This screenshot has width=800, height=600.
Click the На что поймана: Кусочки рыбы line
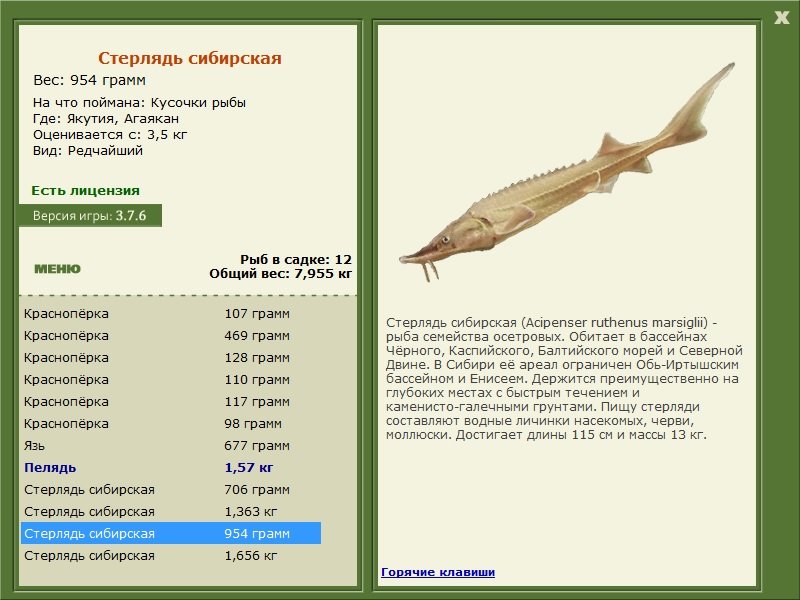pyautogui.click(x=139, y=103)
